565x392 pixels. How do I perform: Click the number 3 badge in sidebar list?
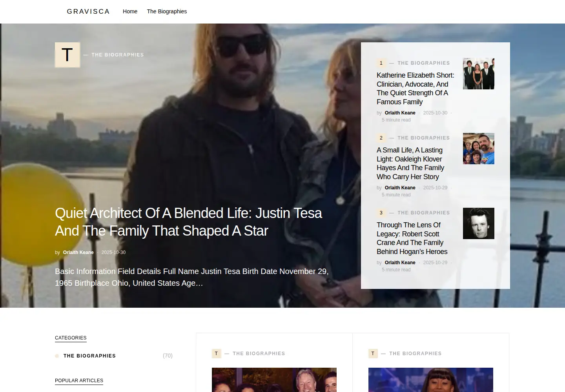381,212
